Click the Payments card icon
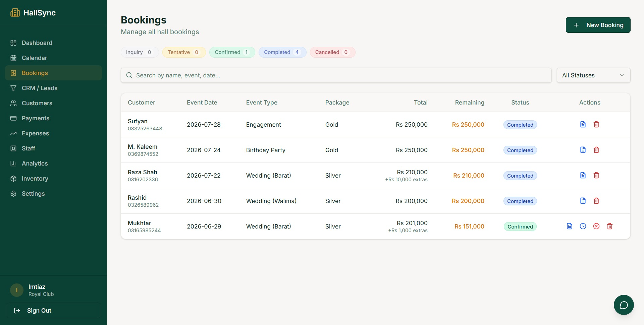The width and height of the screenshot is (644, 325). click(x=13, y=118)
